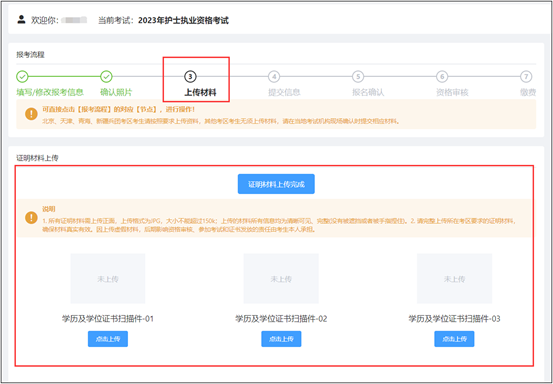Click the 未上传 placeholder for scan 03

click(x=454, y=279)
